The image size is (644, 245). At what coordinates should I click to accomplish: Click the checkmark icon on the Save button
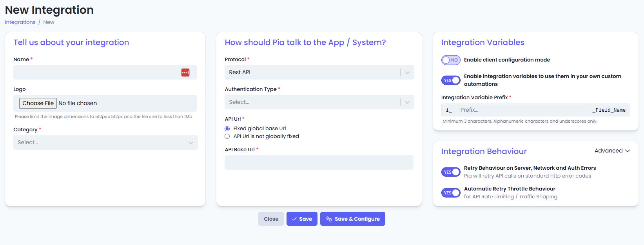294,219
